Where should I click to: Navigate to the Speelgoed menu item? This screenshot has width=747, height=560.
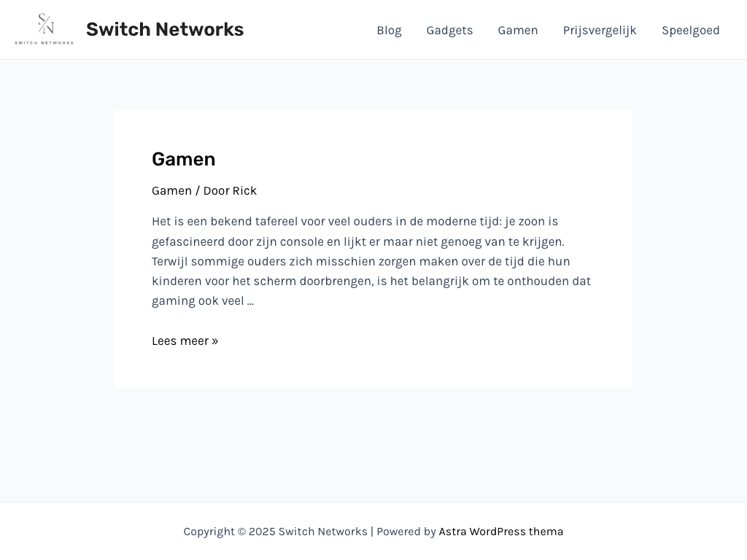click(691, 30)
